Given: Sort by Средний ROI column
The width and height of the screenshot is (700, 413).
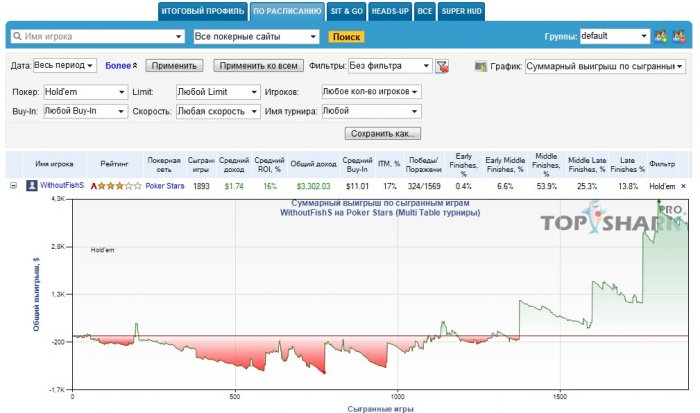Looking at the screenshot, I should coord(269,165).
